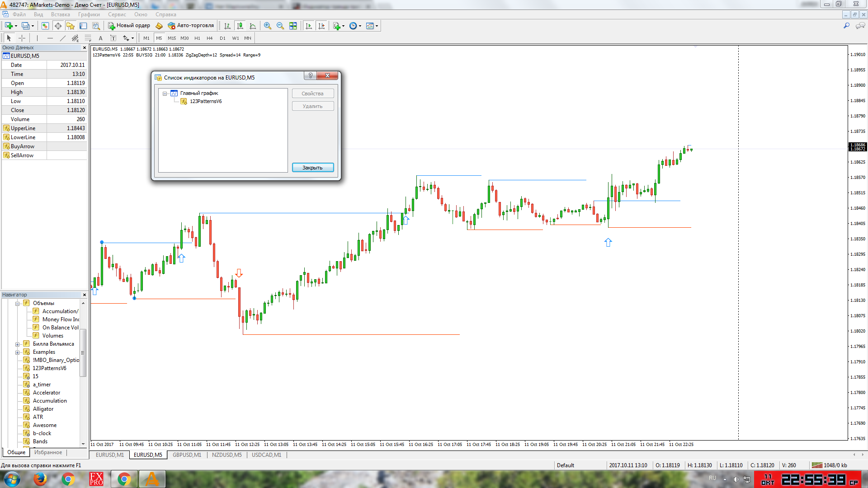This screenshot has height=488, width=868.
Task: Open the periods clock dropdown arrow
Action: (360, 26)
